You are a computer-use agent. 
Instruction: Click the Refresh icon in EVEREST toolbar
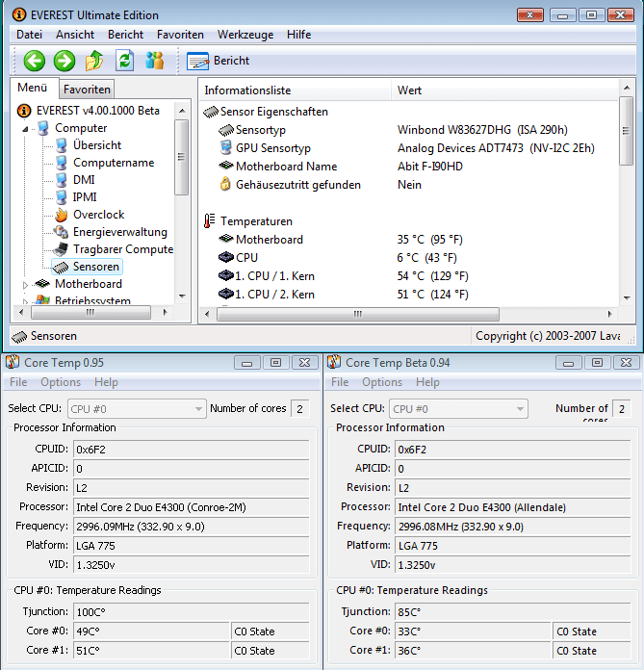(x=125, y=61)
